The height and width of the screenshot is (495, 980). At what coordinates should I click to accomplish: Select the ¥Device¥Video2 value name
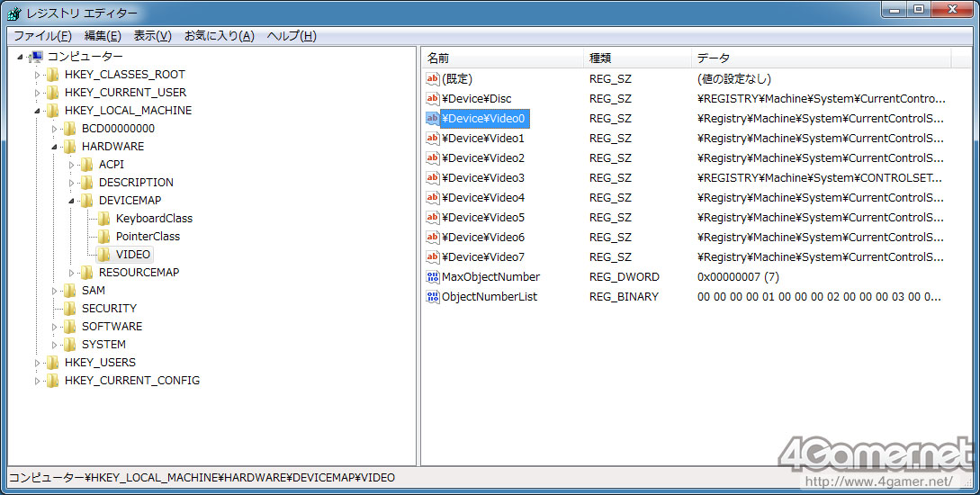coord(483,158)
